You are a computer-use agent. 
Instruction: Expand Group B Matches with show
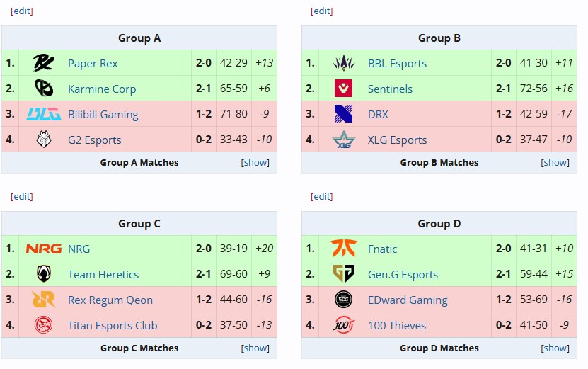click(555, 162)
